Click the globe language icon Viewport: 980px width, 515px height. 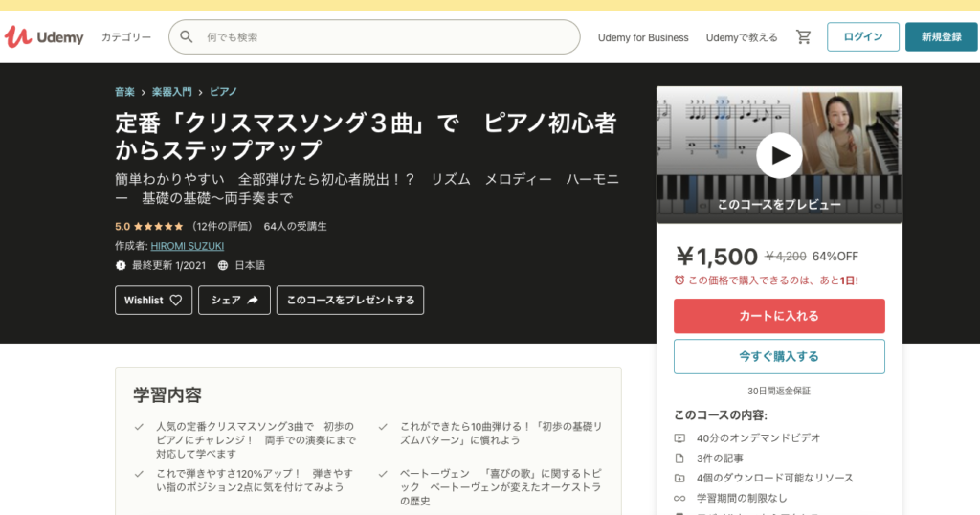pyautogui.click(x=223, y=265)
